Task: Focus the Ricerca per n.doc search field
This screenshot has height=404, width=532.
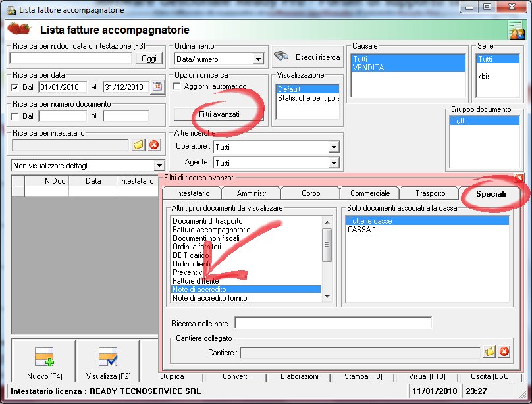Action: pyautogui.click(x=70, y=59)
